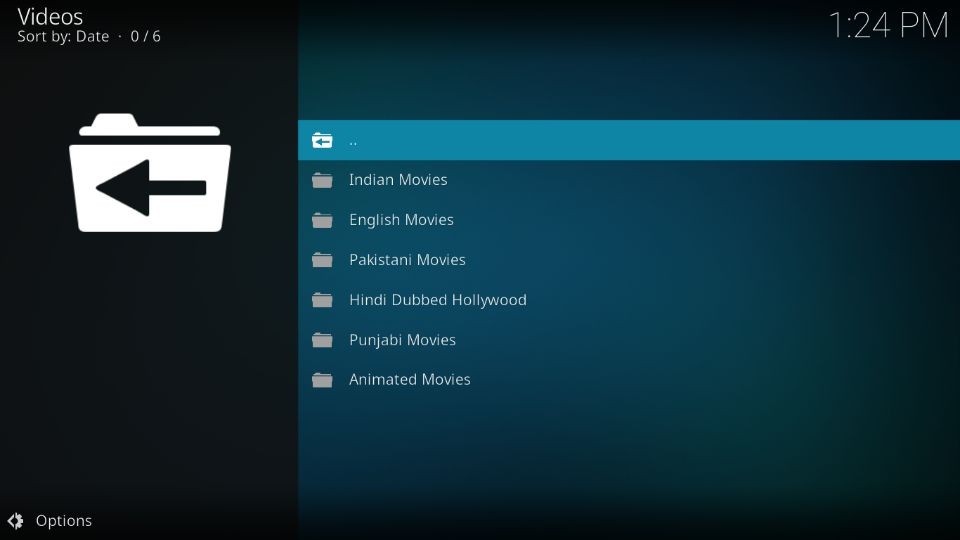Open the Pakistani Movies folder
960x540 pixels.
click(x=629, y=260)
